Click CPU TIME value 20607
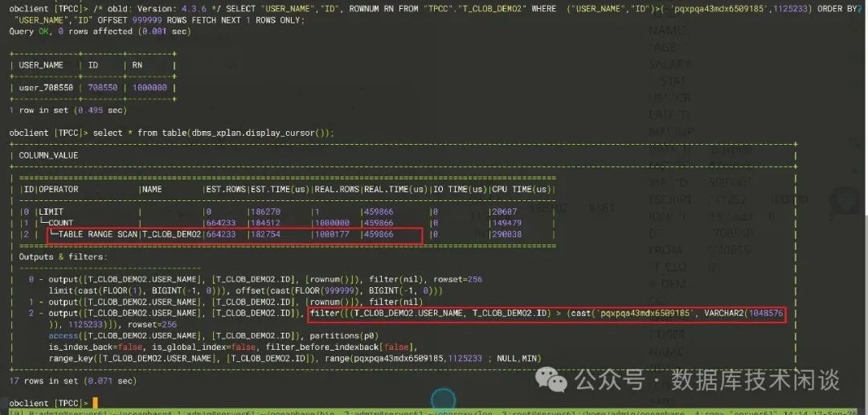Viewport: 868px width, 415px height. coord(504,212)
